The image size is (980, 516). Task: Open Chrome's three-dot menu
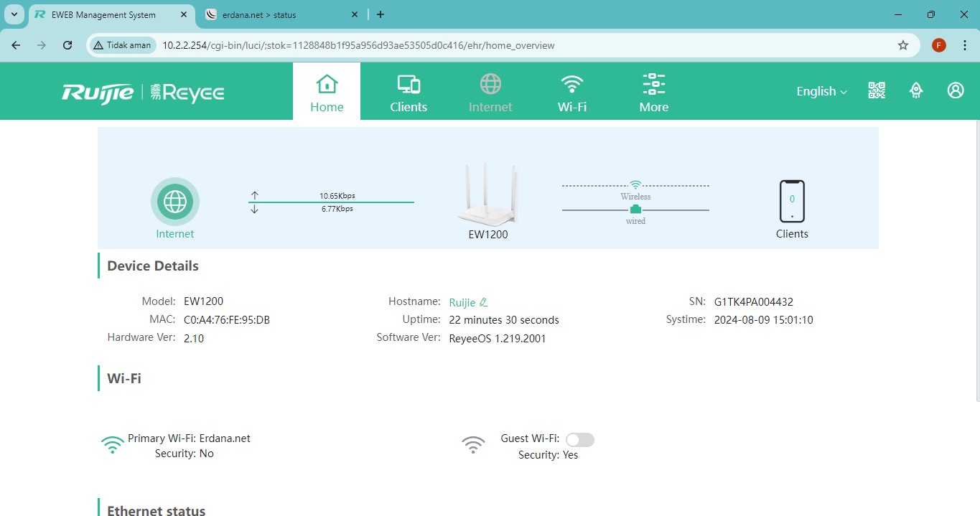coord(964,45)
